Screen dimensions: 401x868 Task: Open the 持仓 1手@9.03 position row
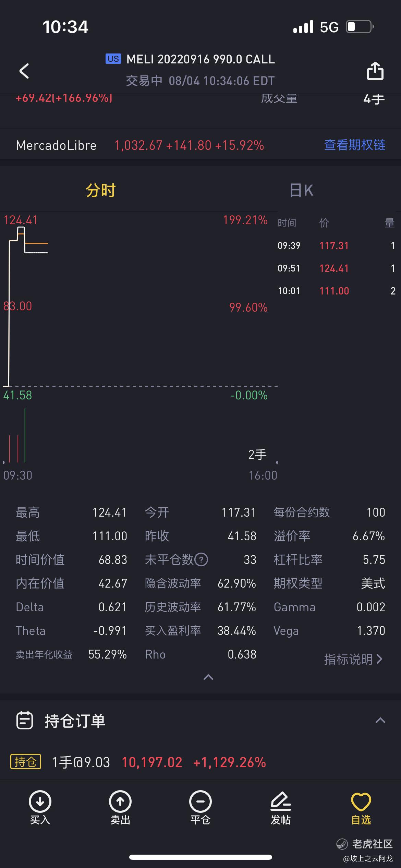point(200,762)
